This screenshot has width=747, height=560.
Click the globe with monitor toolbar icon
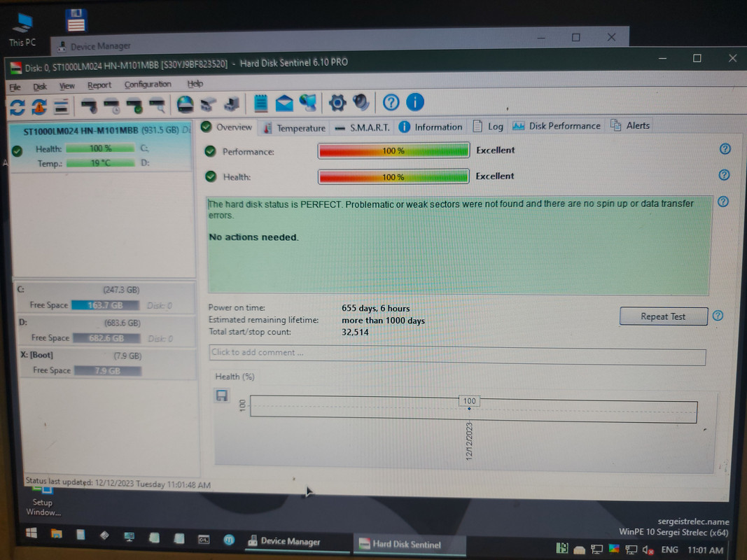[x=308, y=103]
